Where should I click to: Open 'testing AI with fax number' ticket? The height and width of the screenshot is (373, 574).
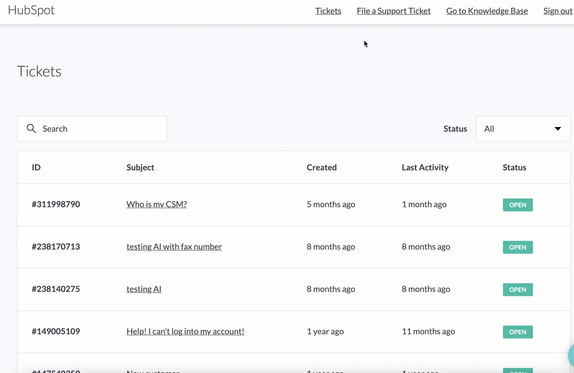[x=174, y=247]
